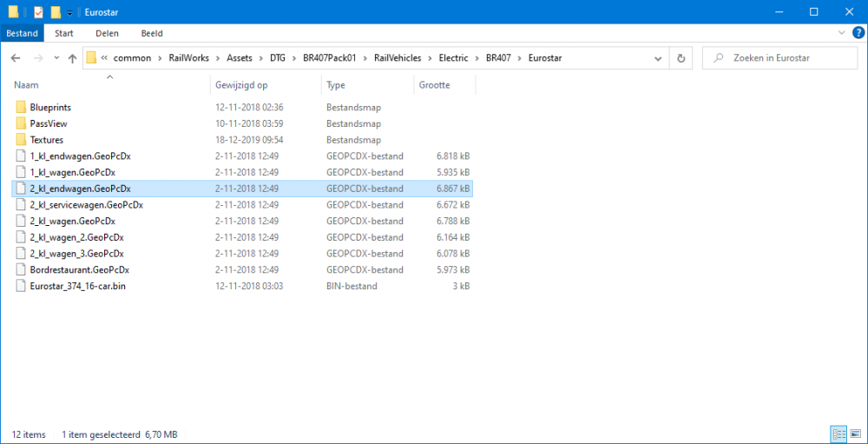868x444 pixels.
Task: Open Help with the blue question mark
Action: click(x=858, y=33)
